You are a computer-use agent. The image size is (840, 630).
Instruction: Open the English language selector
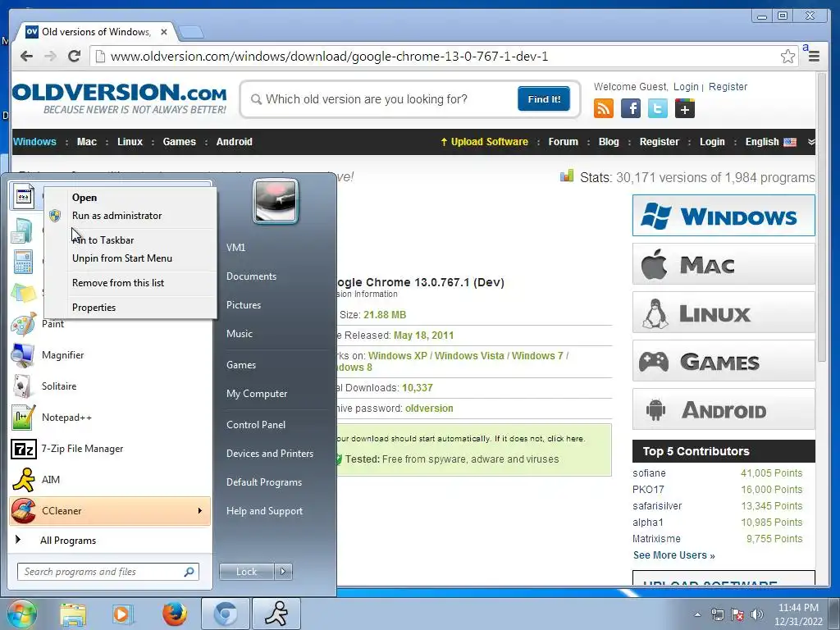coord(770,142)
